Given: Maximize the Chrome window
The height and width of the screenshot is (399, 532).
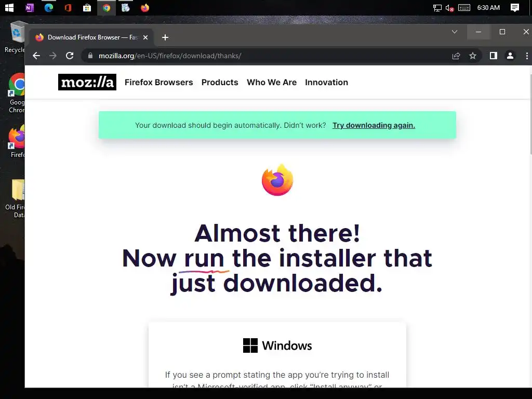Looking at the screenshot, I should coord(502,32).
